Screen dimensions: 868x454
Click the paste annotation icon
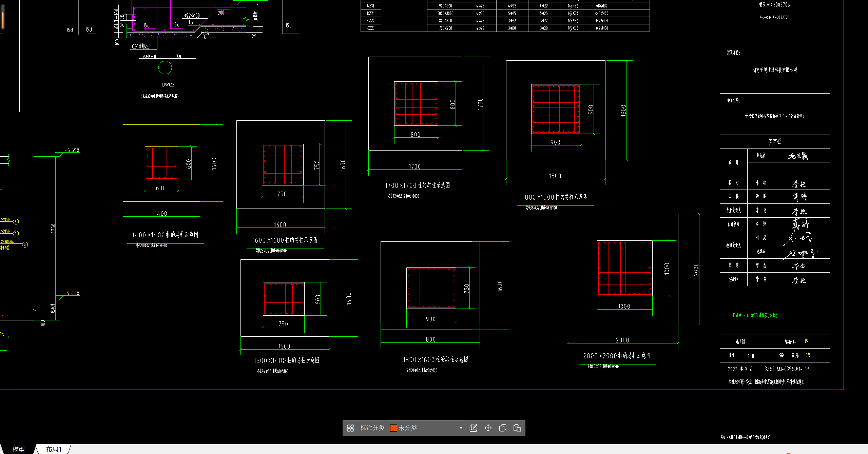coord(517,428)
